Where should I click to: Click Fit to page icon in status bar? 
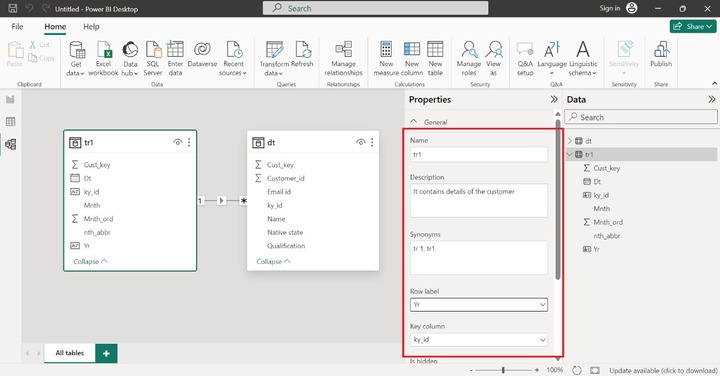point(595,370)
